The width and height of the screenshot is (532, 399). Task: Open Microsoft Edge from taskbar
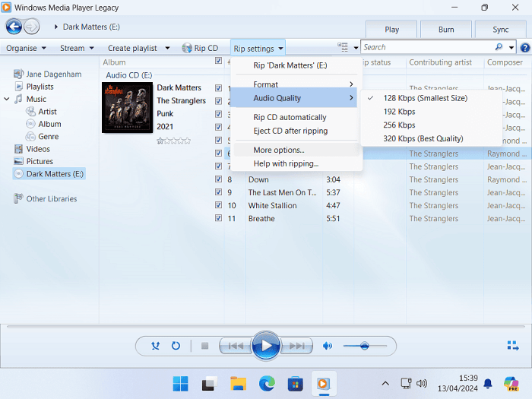click(267, 384)
